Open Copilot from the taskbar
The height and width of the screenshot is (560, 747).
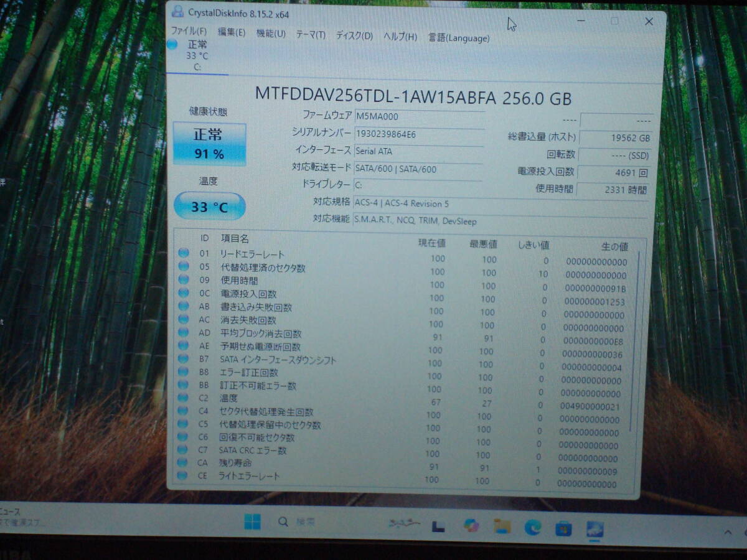471,526
